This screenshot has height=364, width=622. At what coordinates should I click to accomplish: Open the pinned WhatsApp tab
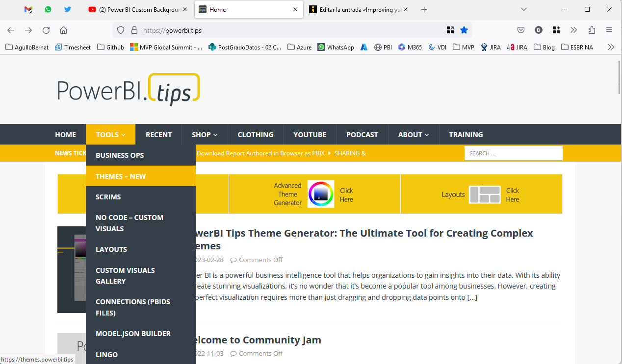(x=48, y=9)
